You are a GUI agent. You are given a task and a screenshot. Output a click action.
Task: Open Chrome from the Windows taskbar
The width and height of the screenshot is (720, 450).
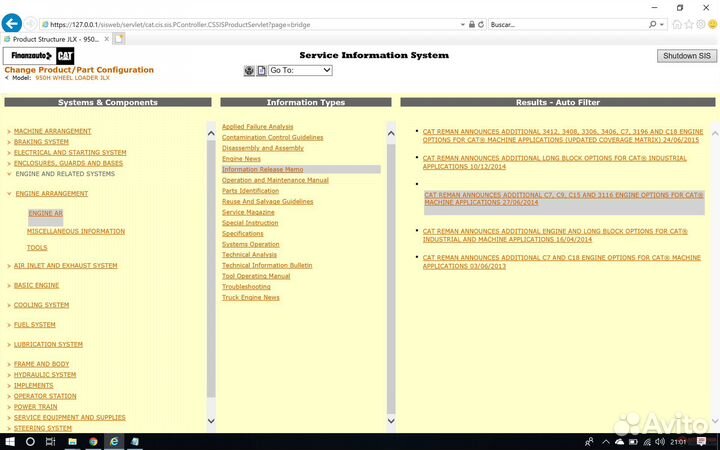click(93, 441)
